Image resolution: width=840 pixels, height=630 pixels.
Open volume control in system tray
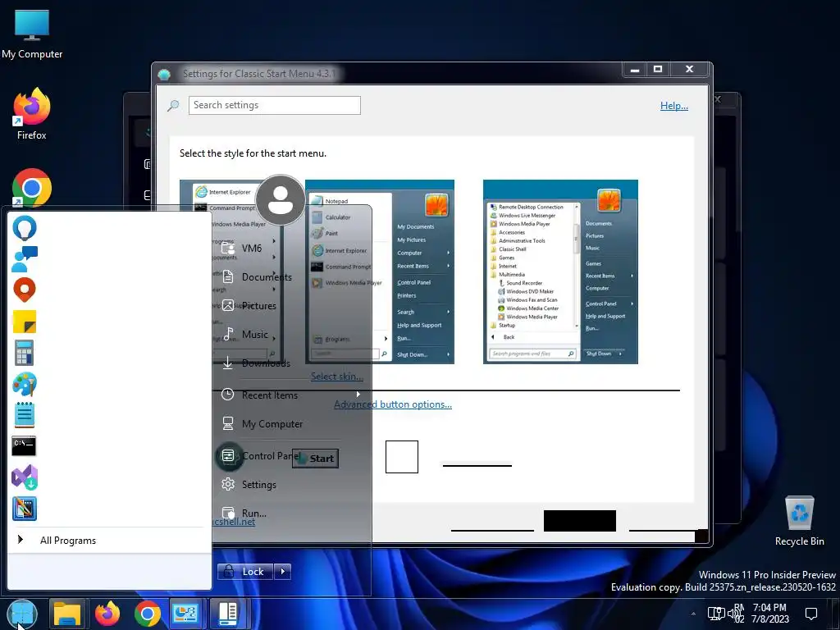click(x=733, y=614)
